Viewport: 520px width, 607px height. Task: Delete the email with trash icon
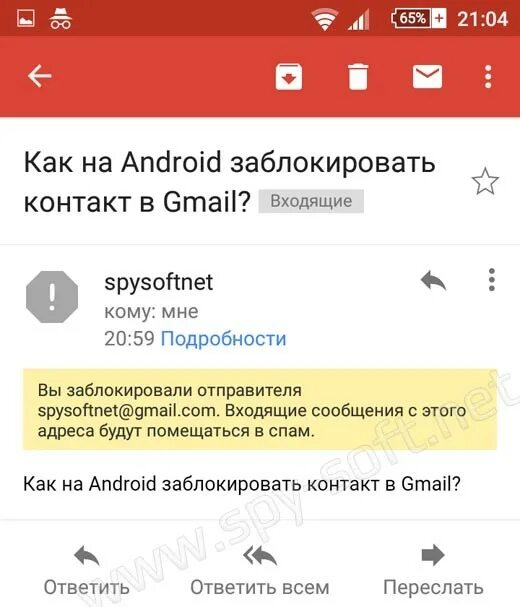(358, 77)
